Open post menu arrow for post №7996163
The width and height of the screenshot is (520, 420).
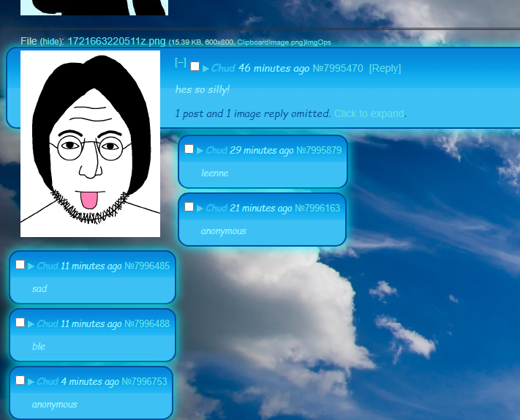(x=200, y=208)
